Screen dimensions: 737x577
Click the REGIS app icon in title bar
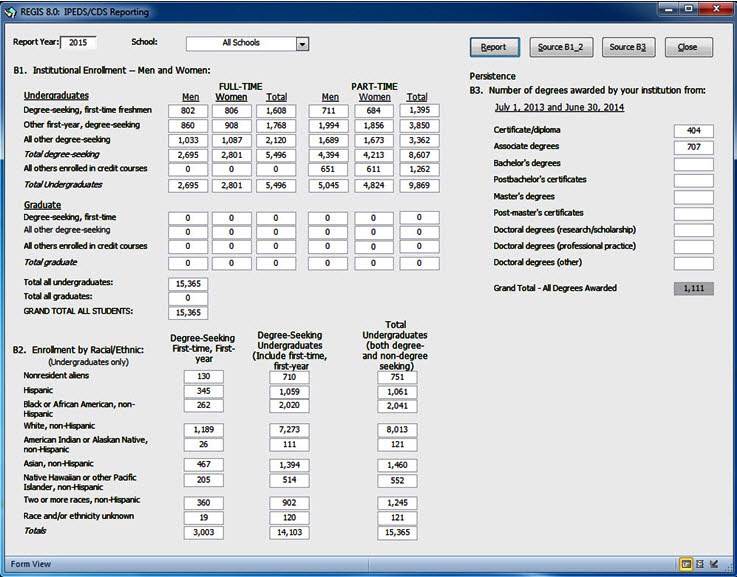click(x=12, y=10)
